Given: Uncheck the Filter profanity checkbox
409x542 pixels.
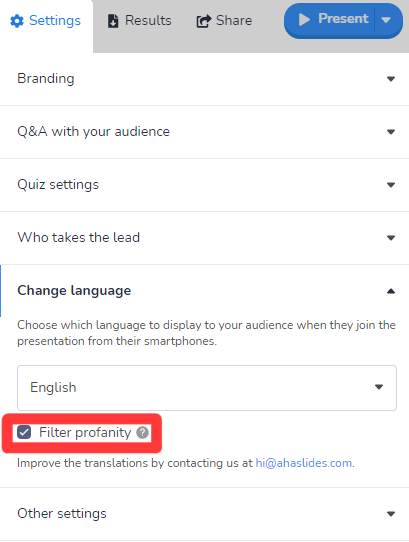Looking at the screenshot, I should pos(24,432).
